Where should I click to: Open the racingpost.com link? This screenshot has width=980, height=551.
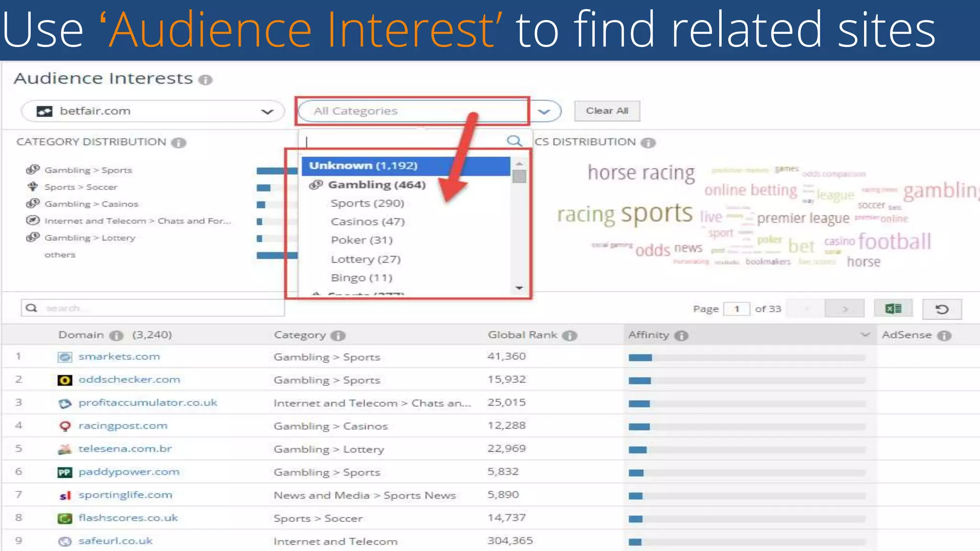123,426
